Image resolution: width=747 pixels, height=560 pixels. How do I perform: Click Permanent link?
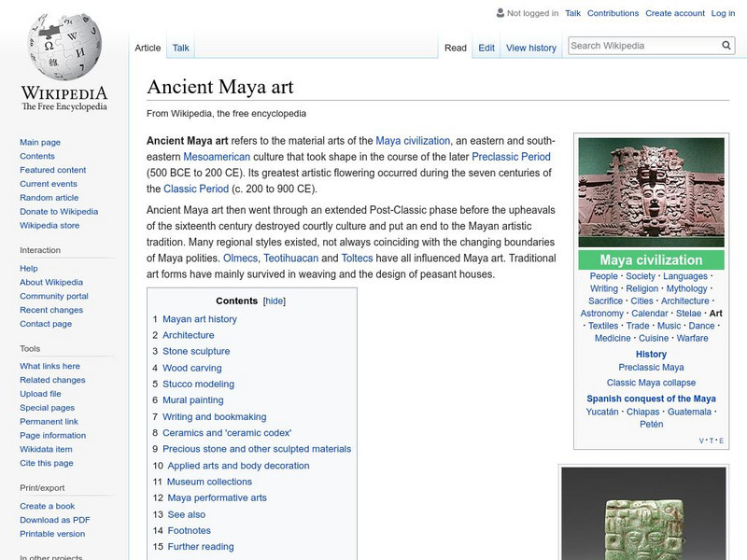(x=49, y=421)
